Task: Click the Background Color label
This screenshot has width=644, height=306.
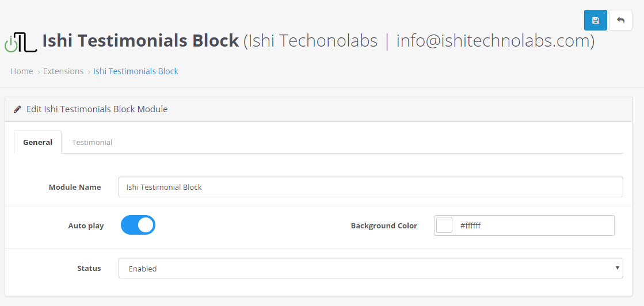Action: coord(384,225)
